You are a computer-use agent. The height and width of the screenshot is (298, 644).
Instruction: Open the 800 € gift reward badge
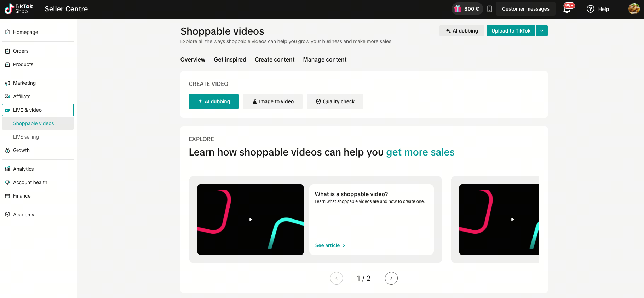point(467,9)
